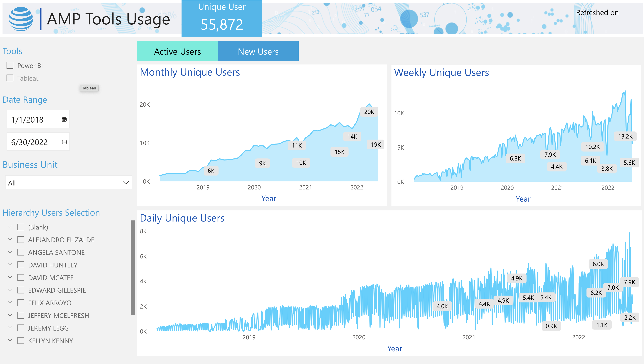Image resolution: width=644 pixels, height=364 pixels.
Task: Click the Unique User 55,872 card
Action: pos(222,19)
